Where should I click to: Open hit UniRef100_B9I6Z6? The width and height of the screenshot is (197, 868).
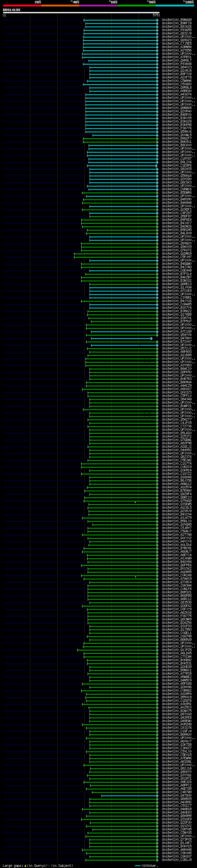pos(176,26)
